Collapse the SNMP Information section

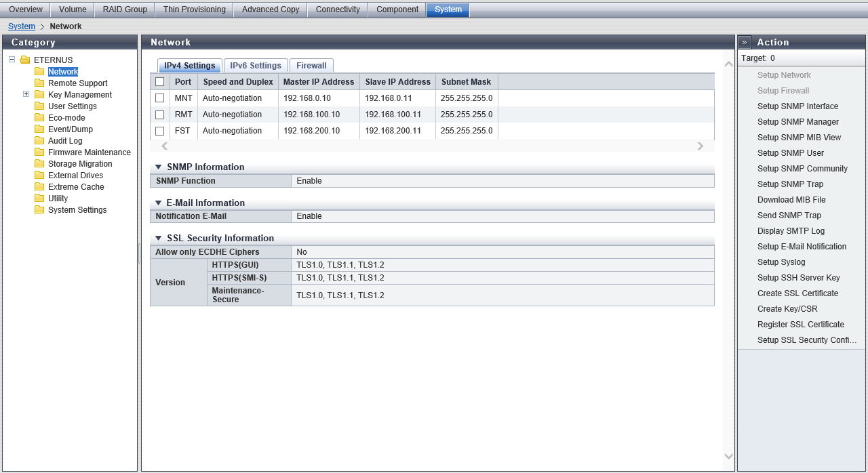click(x=159, y=167)
